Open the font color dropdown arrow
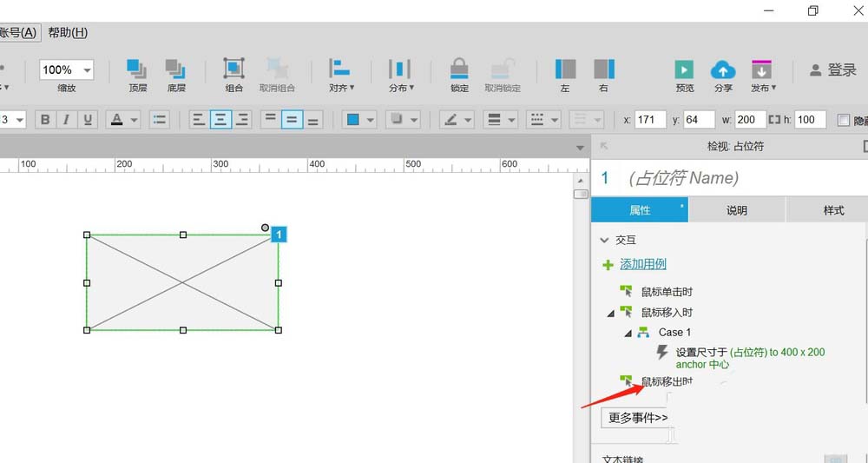 click(135, 120)
